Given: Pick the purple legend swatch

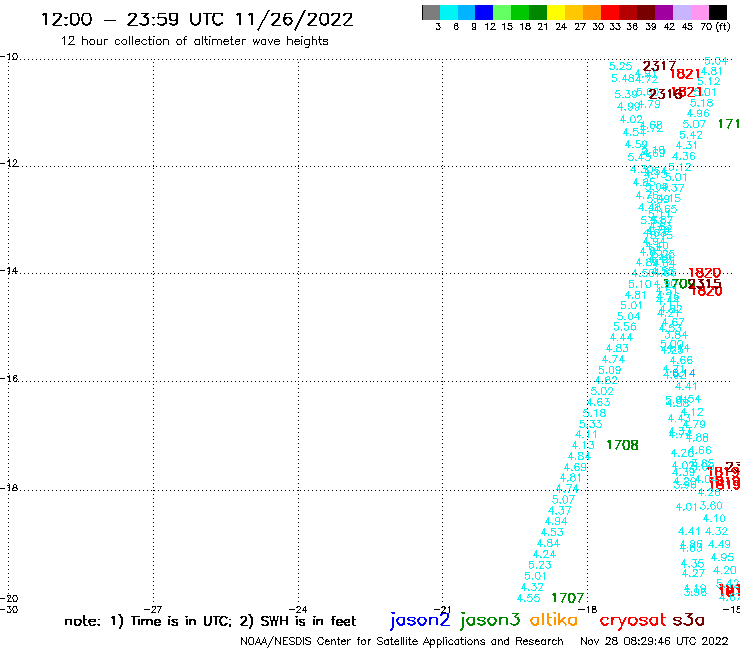Looking at the screenshot, I should (x=664, y=12).
